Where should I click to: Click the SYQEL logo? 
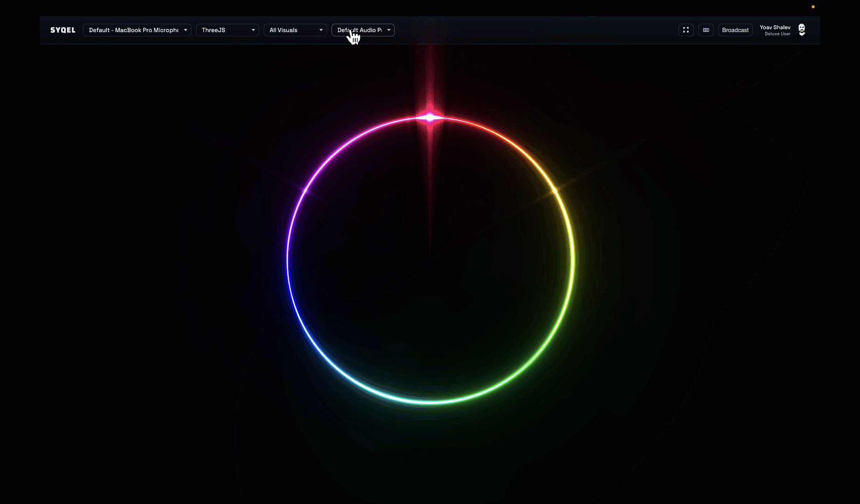coord(63,30)
